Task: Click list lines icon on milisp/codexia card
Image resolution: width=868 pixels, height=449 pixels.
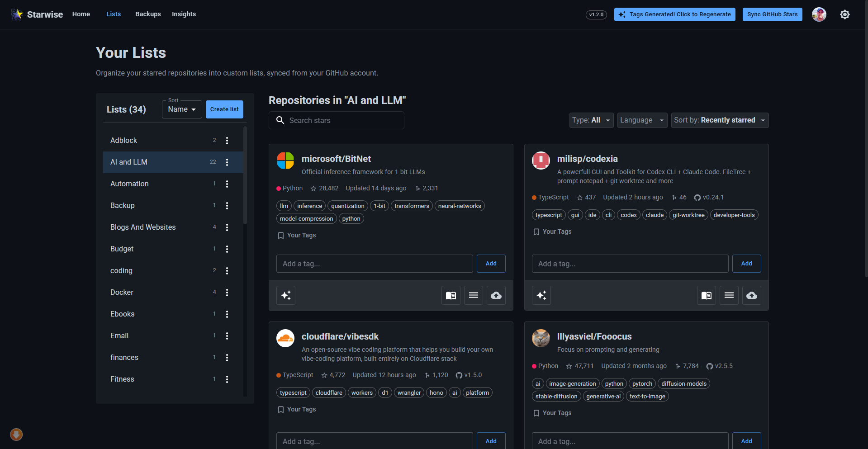Action: (x=729, y=295)
